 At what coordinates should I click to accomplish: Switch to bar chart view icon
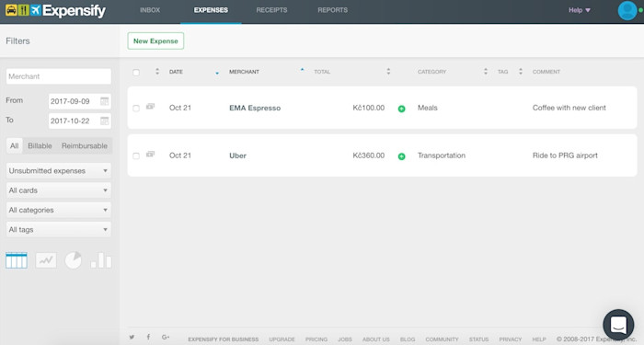pyautogui.click(x=101, y=260)
